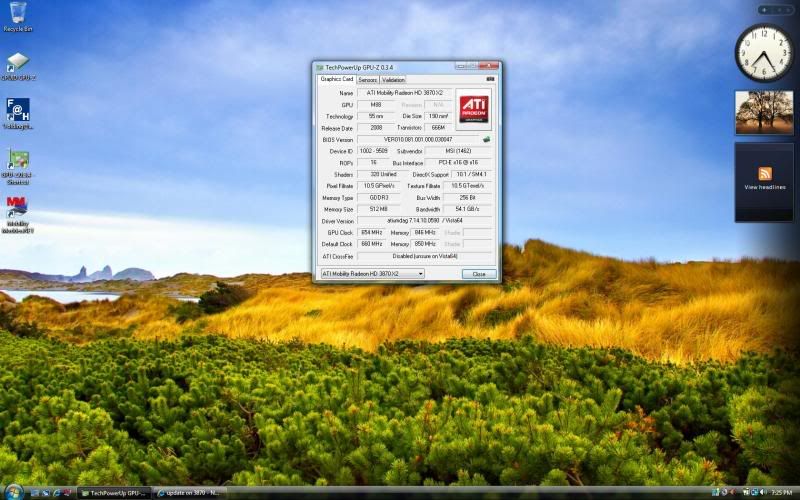Launch Internet Explorer from quick launch
The height and width of the screenshot is (500, 800).
pyautogui.click(x=57, y=493)
